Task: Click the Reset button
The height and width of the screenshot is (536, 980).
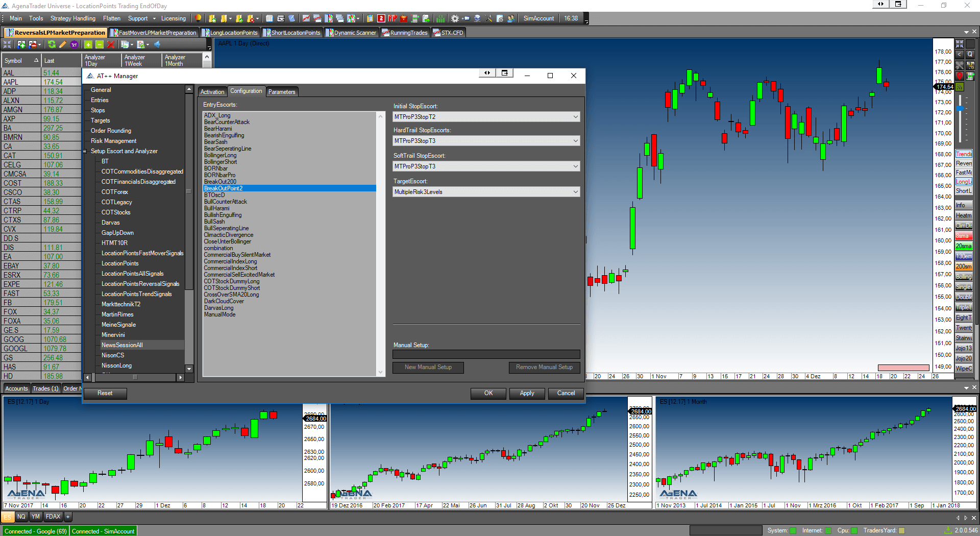Action: [105, 393]
